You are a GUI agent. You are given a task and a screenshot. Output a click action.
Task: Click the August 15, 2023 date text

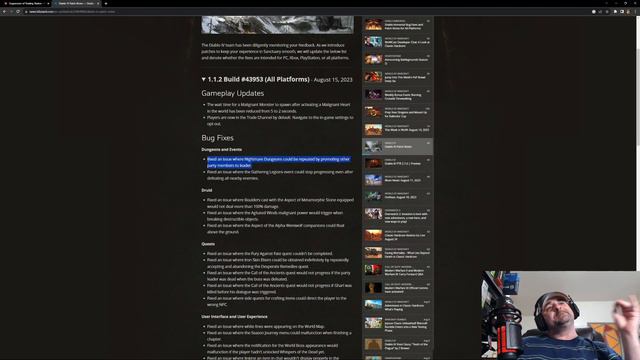(333, 80)
